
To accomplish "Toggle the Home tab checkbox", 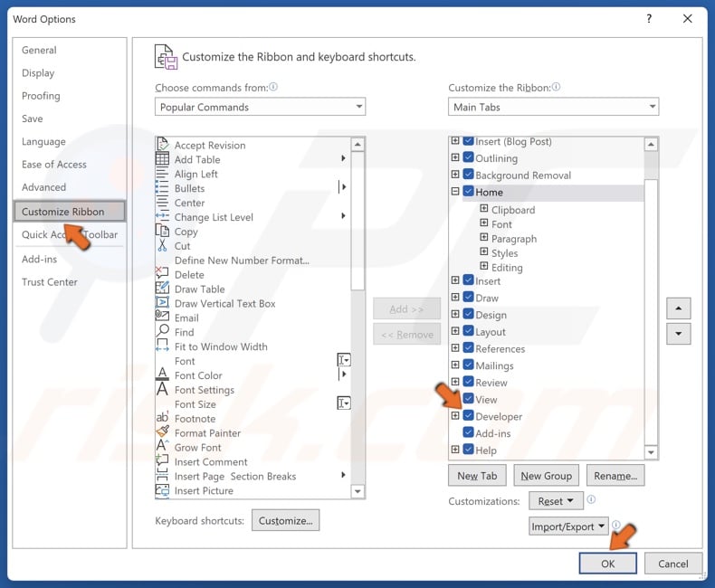I will (468, 191).
